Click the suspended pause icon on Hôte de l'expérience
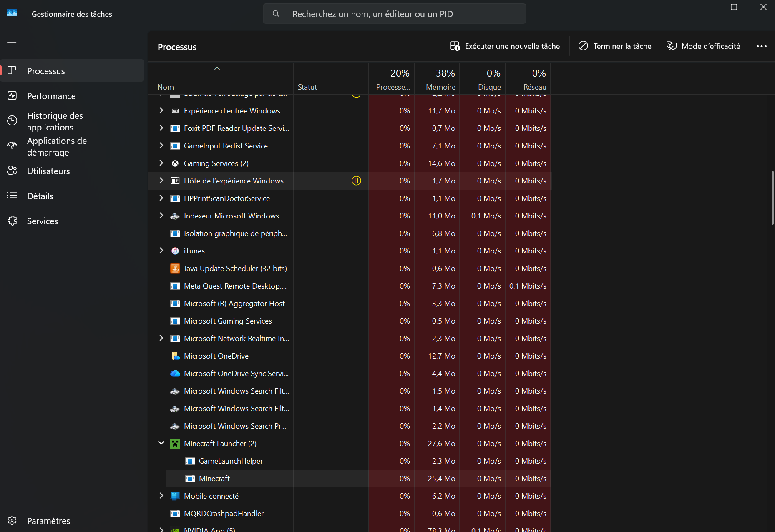775x532 pixels. click(x=356, y=181)
